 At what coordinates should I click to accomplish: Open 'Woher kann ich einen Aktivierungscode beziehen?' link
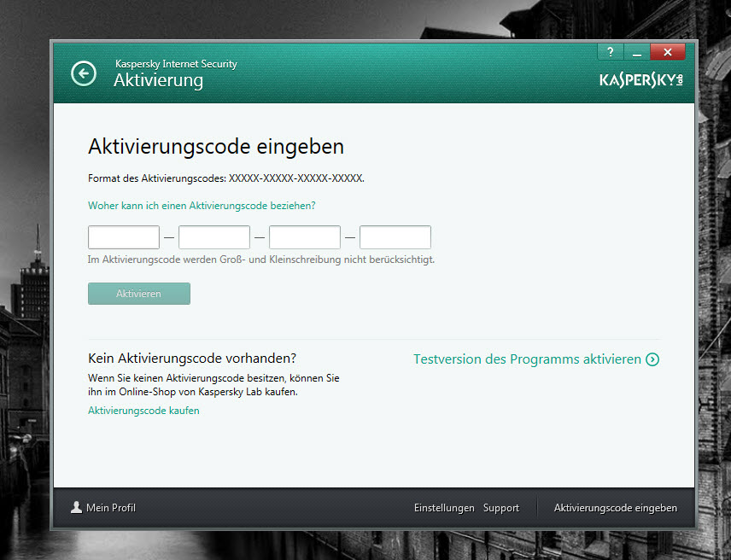[202, 206]
